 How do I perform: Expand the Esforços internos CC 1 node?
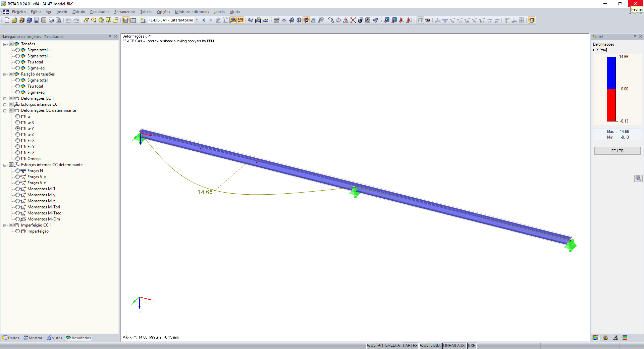5,105
